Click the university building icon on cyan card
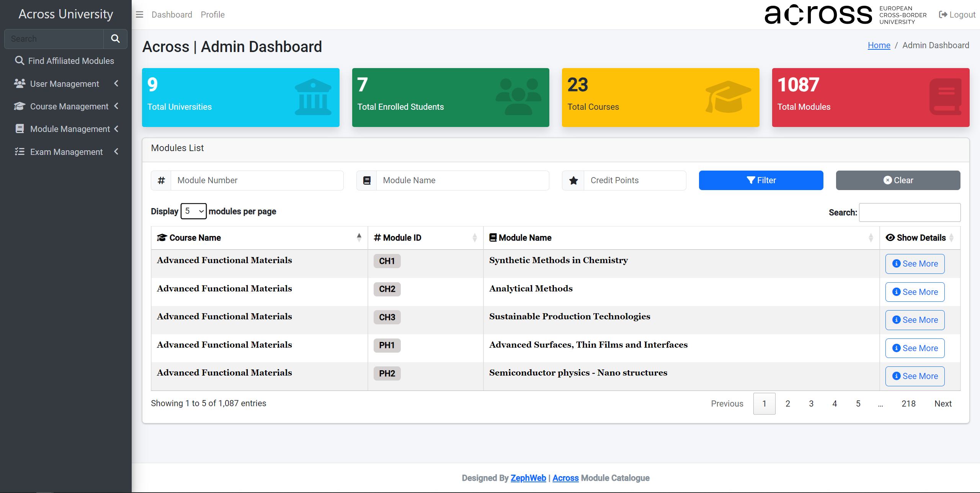Screen dimensions: 980x493 (313, 97)
